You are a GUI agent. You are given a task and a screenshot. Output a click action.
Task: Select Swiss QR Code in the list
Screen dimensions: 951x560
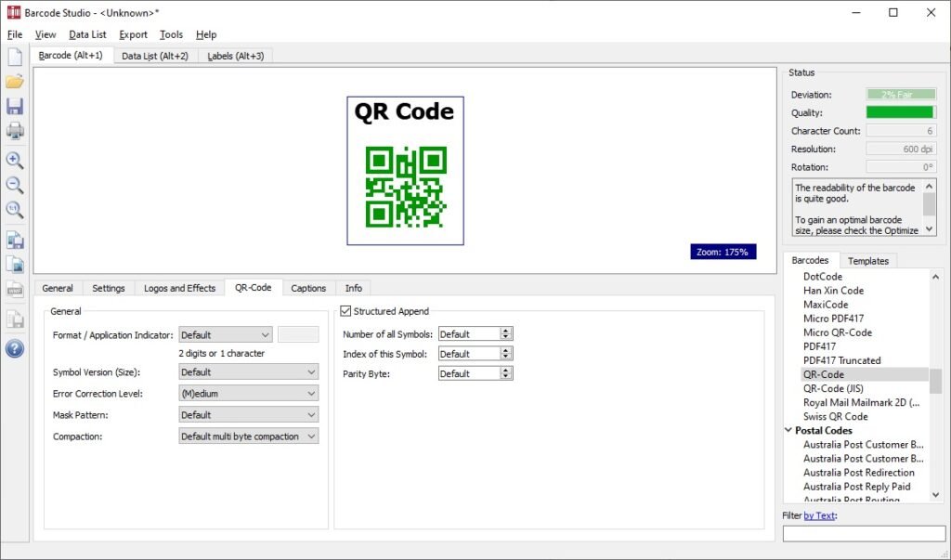835,416
